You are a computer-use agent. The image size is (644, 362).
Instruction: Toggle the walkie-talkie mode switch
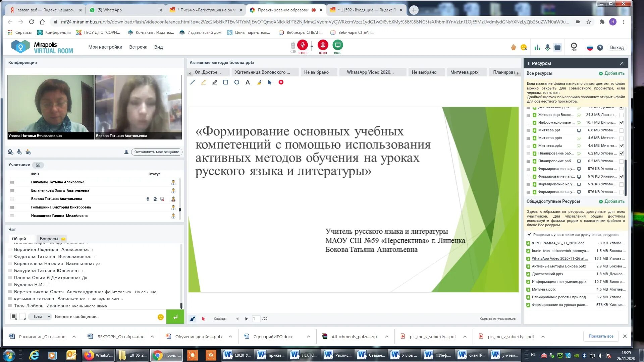tap(293, 51)
